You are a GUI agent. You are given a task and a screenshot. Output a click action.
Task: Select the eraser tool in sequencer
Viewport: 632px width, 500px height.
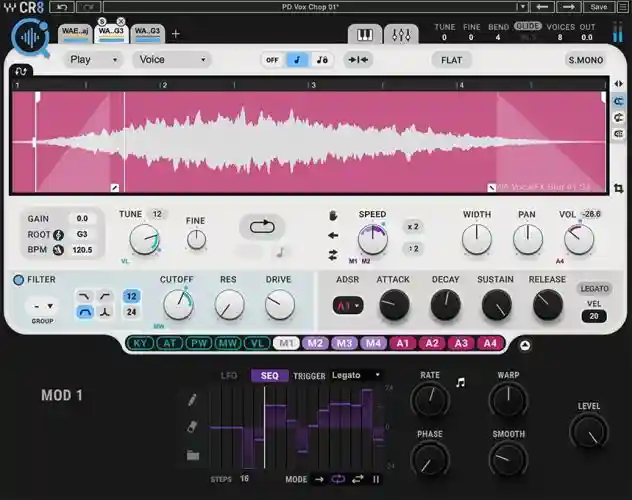(192, 426)
